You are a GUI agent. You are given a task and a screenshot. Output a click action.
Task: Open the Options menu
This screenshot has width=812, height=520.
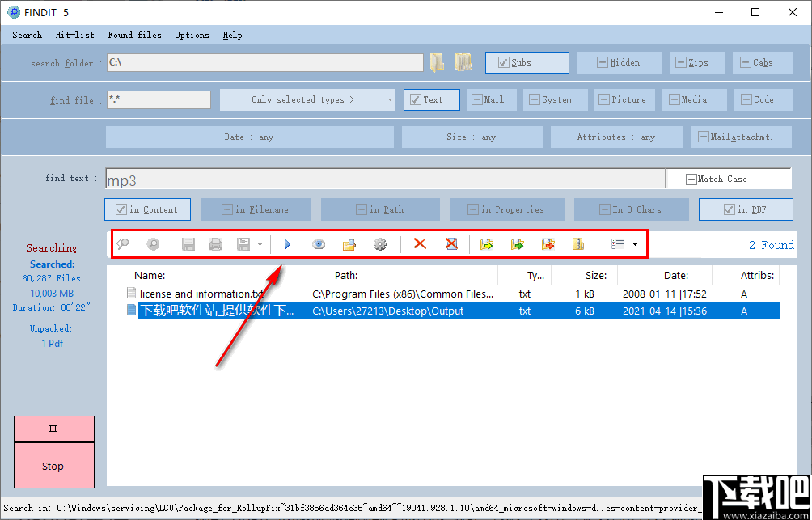[x=192, y=35]
